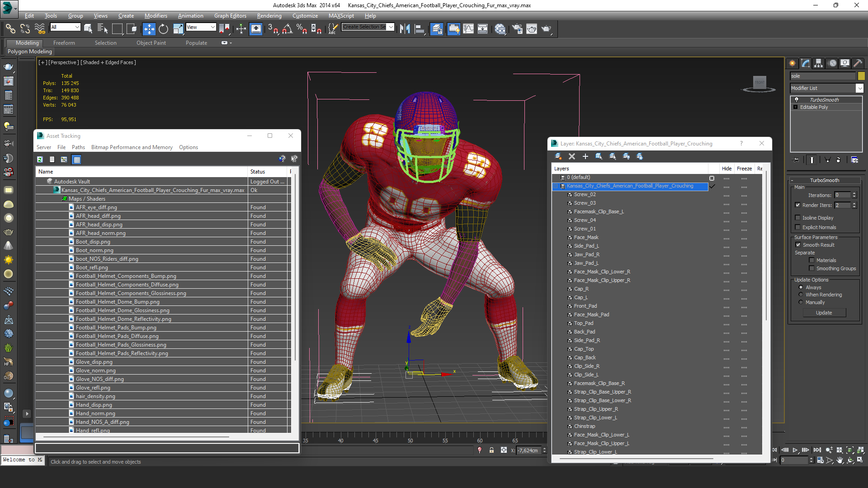Open the Material Editor
Image resolution: width=868 pixels, height=488 pixels.
tap(500, 29)
